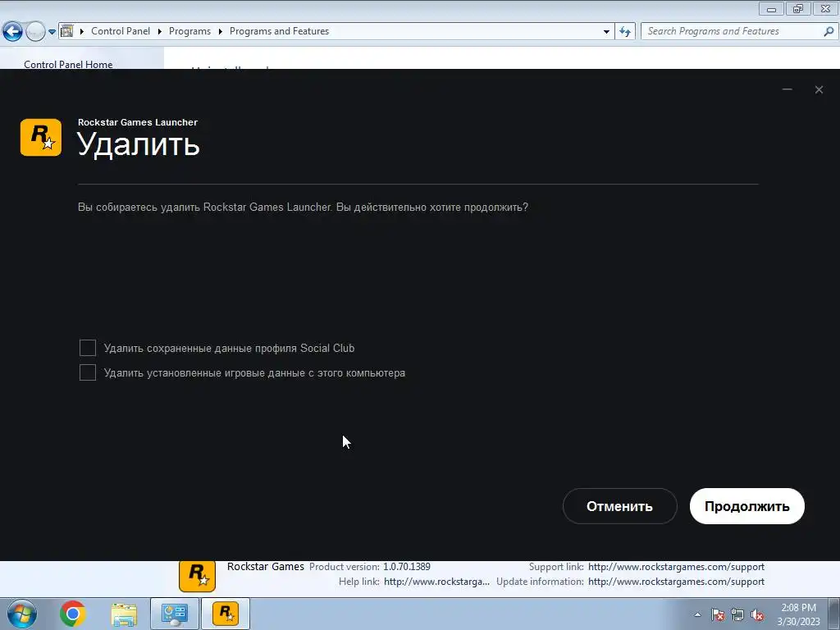Expand the chevron after Programs breadcrumb

click(x=220, y=32)
